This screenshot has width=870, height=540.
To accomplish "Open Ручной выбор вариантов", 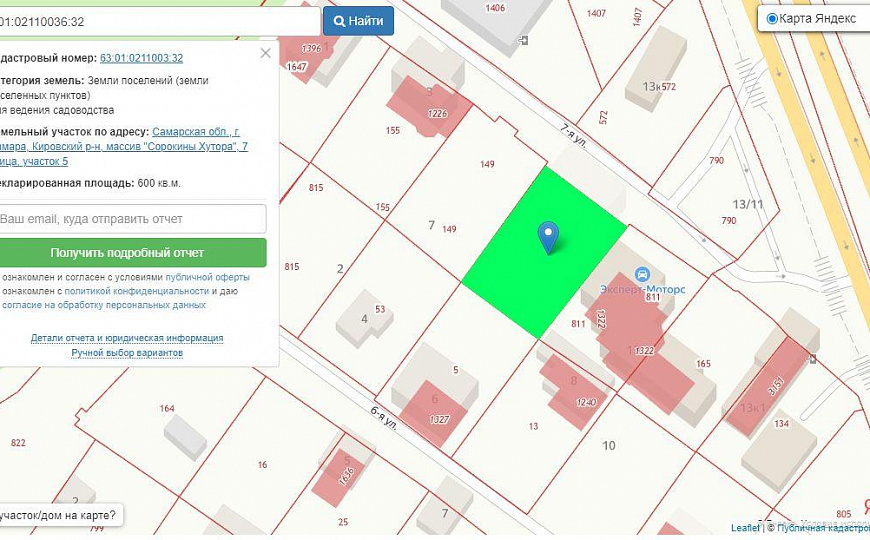I will 126,353.
